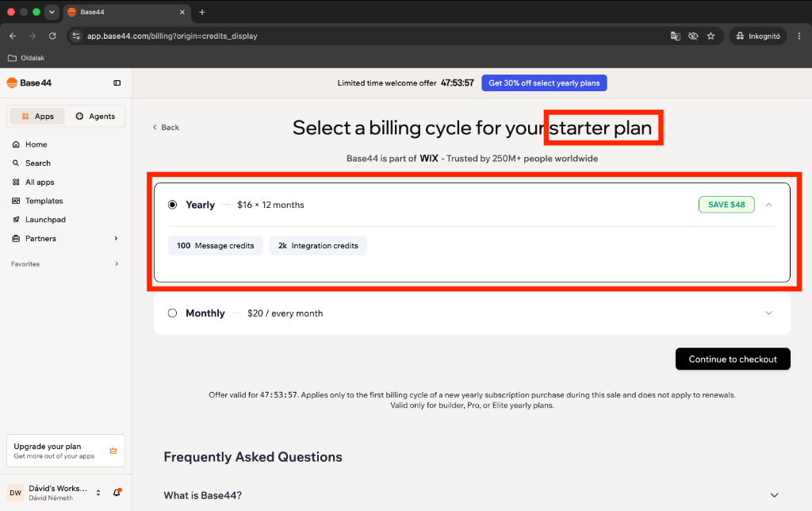This screenshot has width=812, height=511.
Task: Click the DW workspace avatar
Action: point(16,493)
